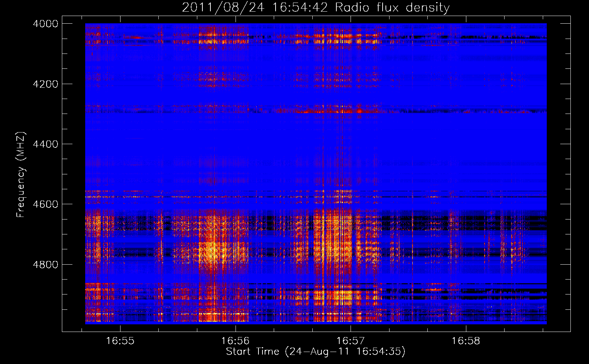Image resolution: width=589 pixels, height=364 pixels.
Task: Click the 16:56 time axis label
Action: (235, 341)
